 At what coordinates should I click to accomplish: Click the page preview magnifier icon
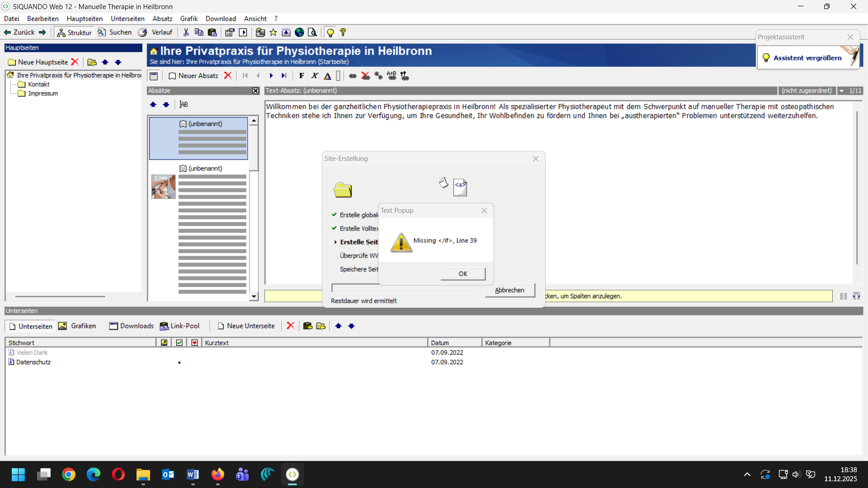pyautogui.click(x=312, y=33)
